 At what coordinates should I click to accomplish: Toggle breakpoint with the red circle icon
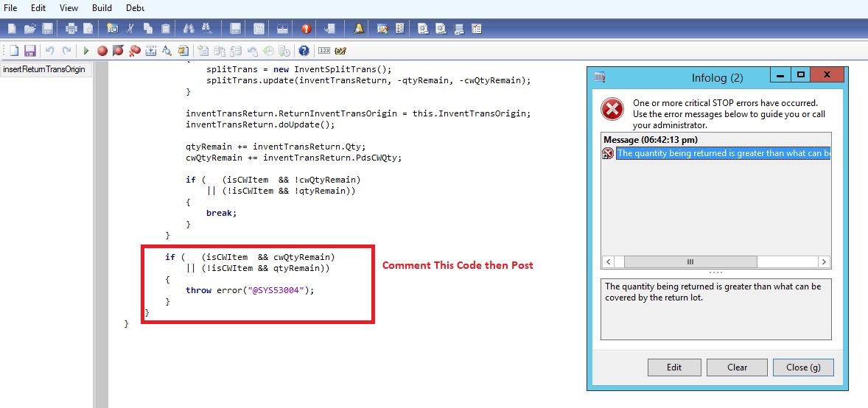(102, 51)
